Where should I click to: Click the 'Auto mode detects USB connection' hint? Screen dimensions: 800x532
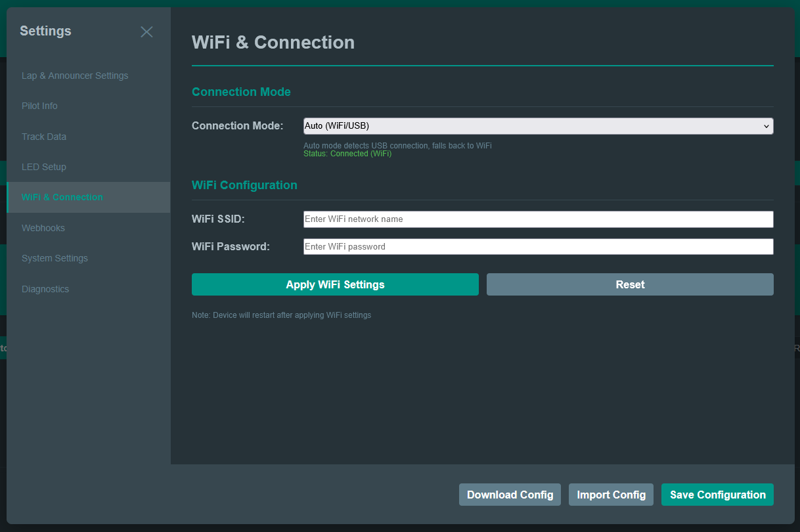pos(397,146)
